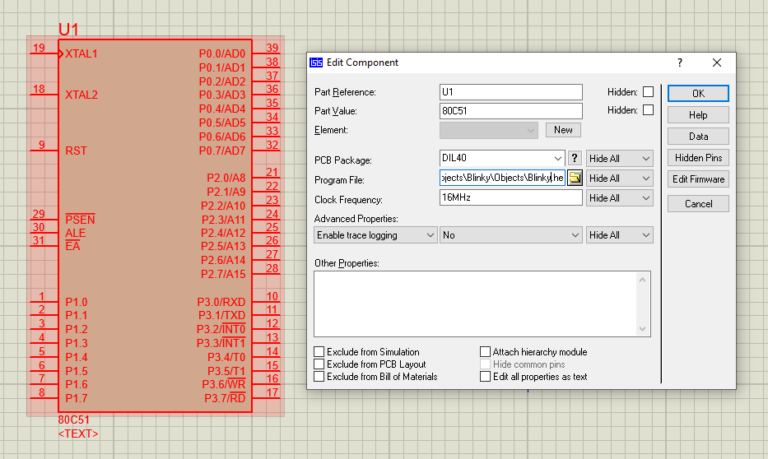Select the U1 component label on schematic

tap(68, 29)
